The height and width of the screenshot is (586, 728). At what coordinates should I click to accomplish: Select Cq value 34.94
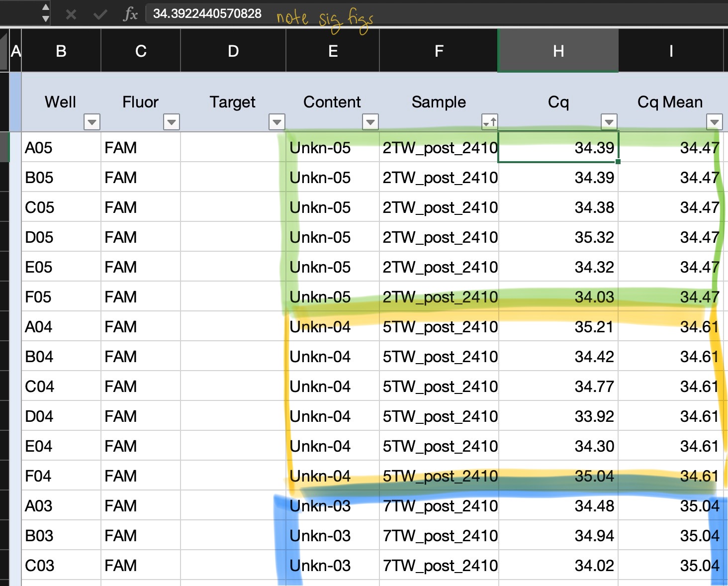click(558, 535)
